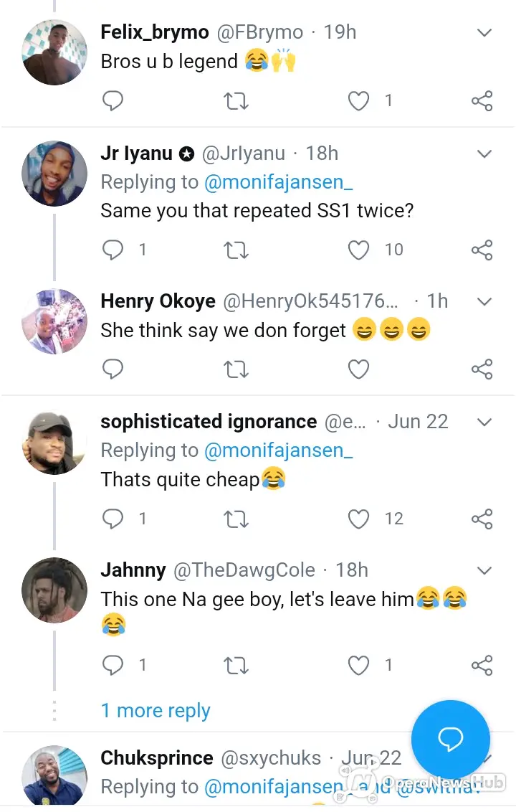Screen dimensions: 516x812
Task: Reply to Henry Okoye's tweet
Action: coord(113,369)
